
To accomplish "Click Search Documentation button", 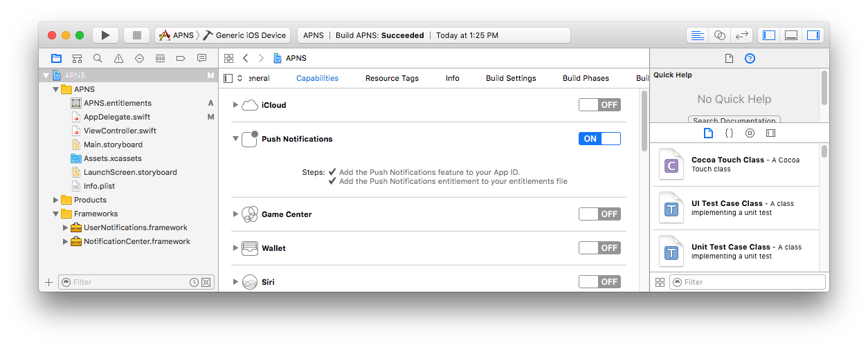I will (x=734, y=120).
